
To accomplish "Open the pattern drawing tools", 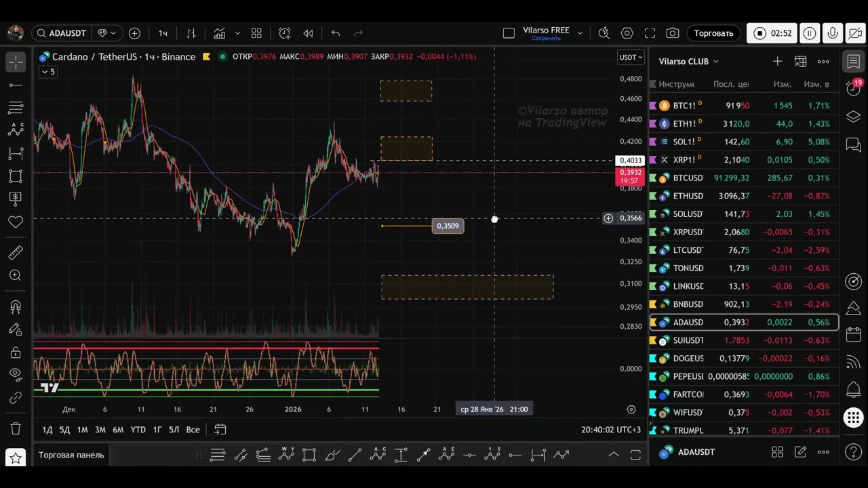I will (x=16, y=130).
